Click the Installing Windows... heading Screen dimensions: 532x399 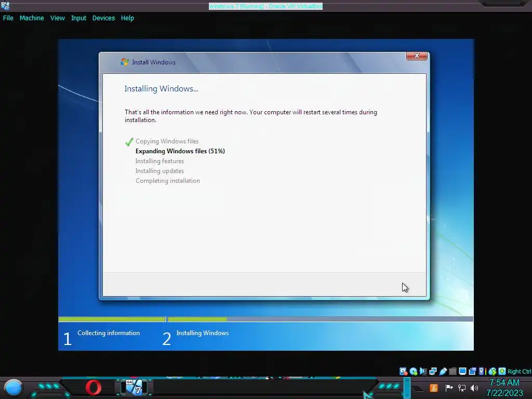coord(161,89)
